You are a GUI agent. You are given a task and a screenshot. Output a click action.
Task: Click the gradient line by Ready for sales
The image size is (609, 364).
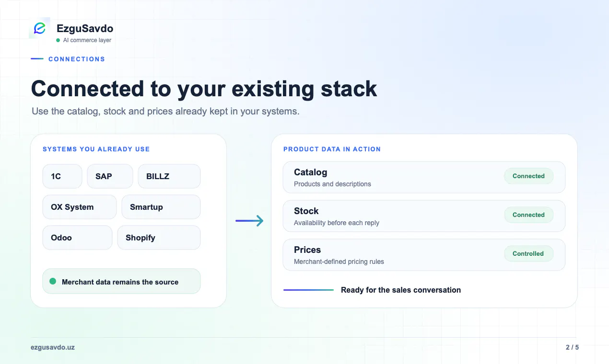point(308,290)
